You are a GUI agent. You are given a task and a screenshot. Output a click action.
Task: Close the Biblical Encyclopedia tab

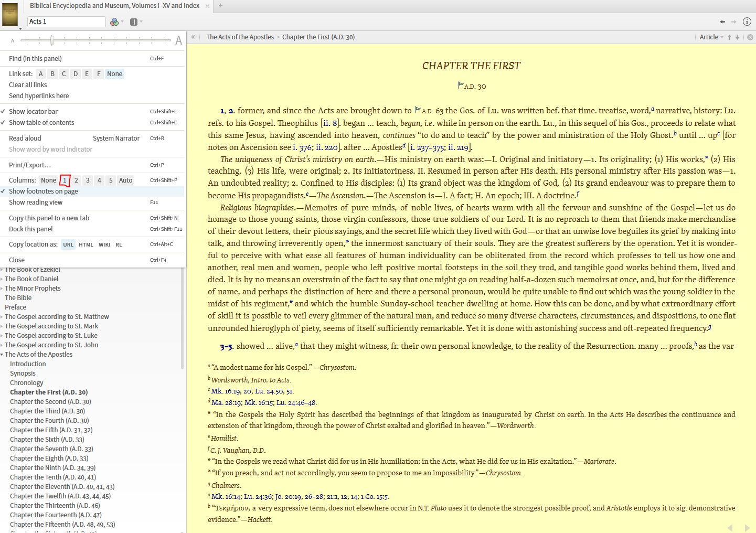207,6
